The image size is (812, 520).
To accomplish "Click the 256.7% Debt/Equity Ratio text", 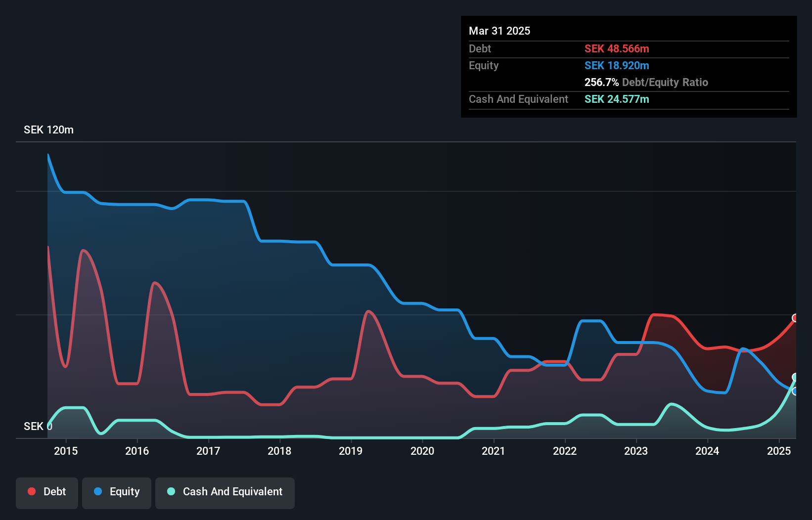I will tap(646, 82).
